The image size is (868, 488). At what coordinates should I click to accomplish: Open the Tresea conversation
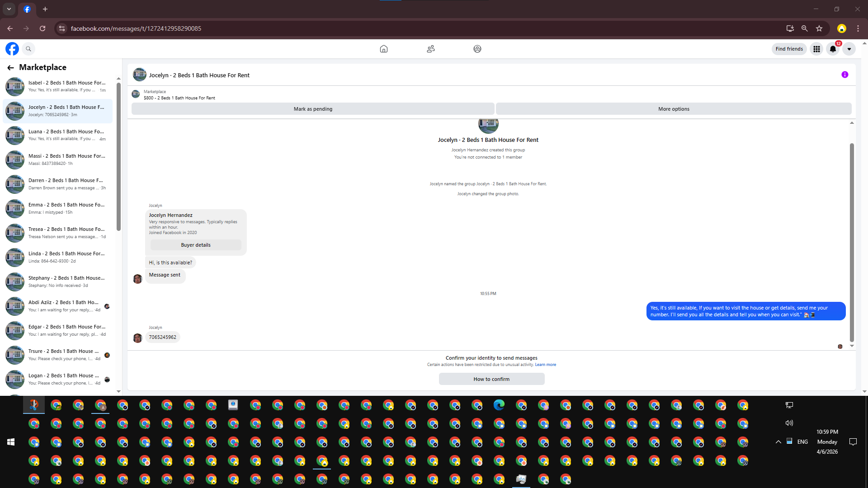click(58, 233)
